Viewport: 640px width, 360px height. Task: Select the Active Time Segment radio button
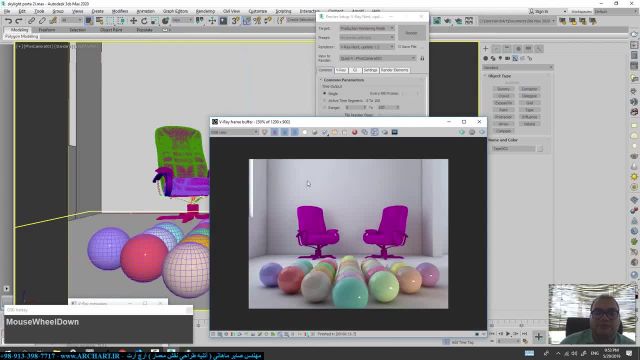point(325,100)
